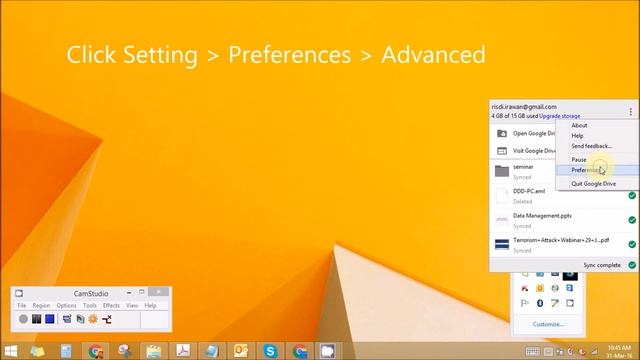Viewport: 640px width, 360px height.
Task: Click the CamStudio record button
Action: coord(23,319)
